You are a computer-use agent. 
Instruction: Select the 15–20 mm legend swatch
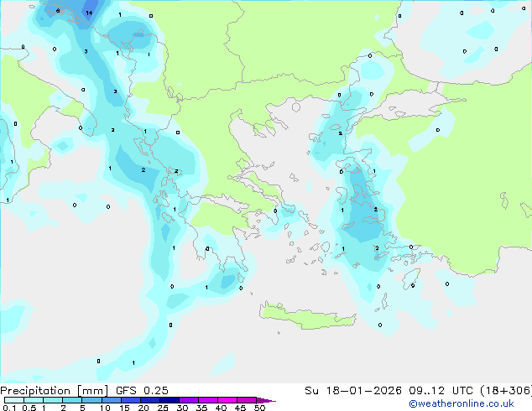(x=130, y=400)
